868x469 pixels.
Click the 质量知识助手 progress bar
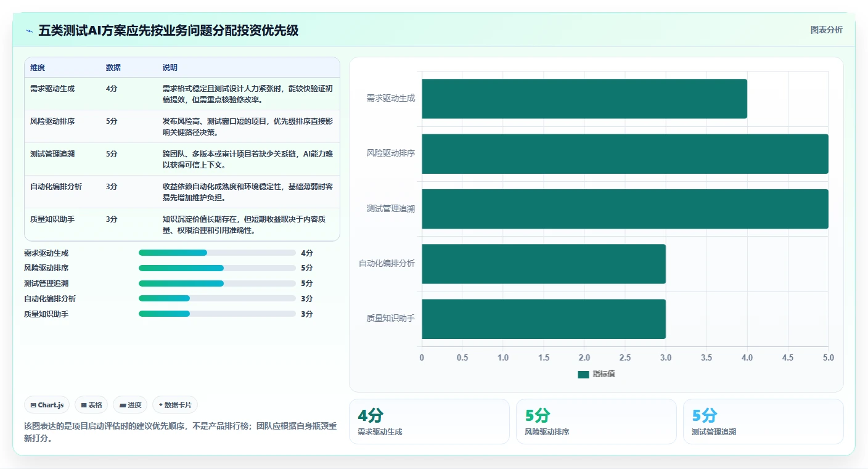tap(217, 314)
